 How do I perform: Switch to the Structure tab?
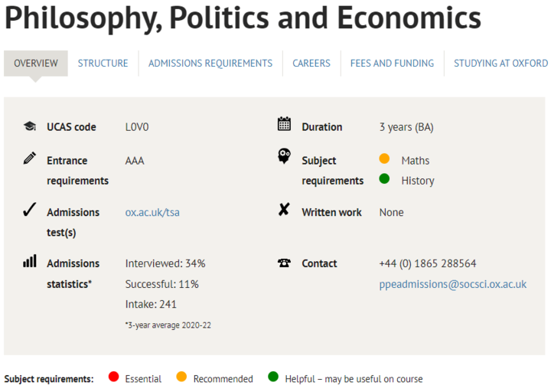103,64
